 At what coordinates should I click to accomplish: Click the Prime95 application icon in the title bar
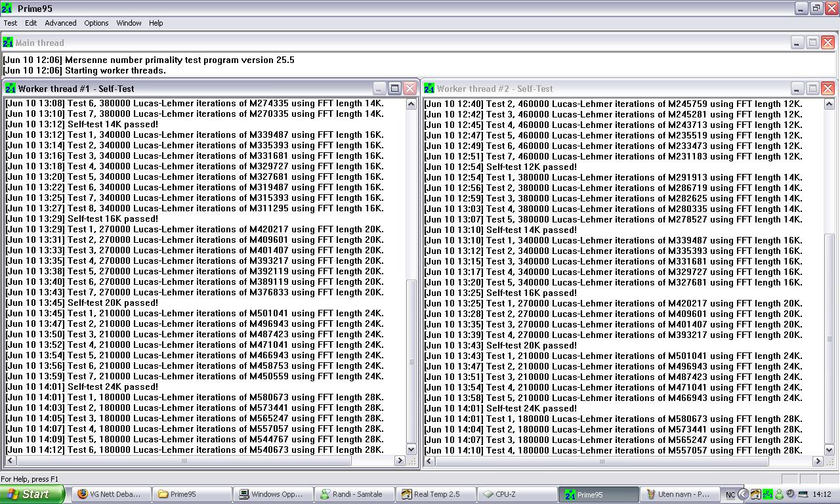click(x=7, y=9)
